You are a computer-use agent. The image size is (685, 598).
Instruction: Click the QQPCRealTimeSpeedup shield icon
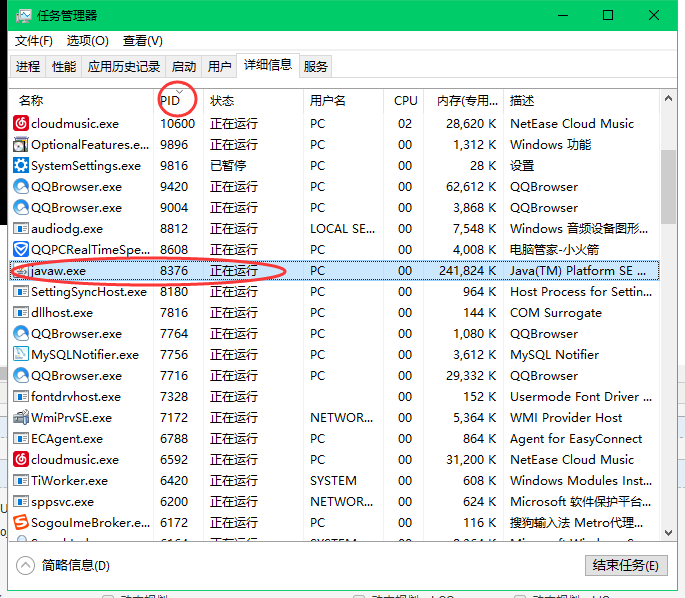21,249
